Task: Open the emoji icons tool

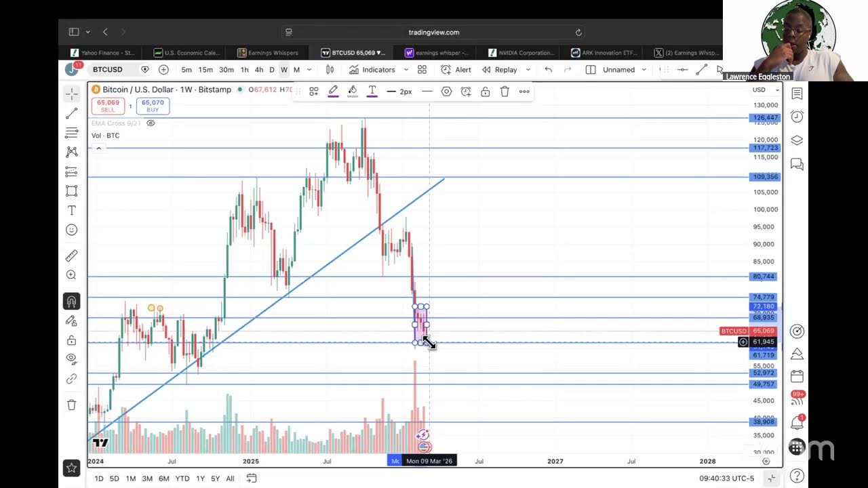Action: tap(71, 230)
